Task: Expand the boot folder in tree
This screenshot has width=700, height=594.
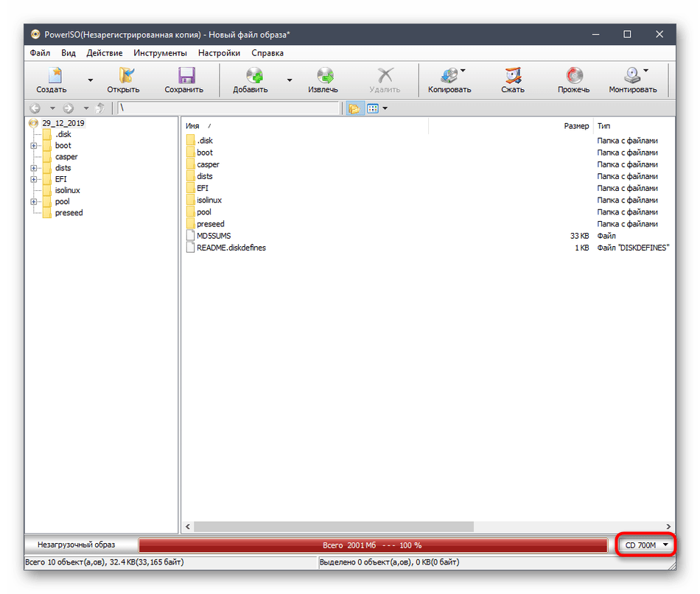Action: (x=34, y=146)
